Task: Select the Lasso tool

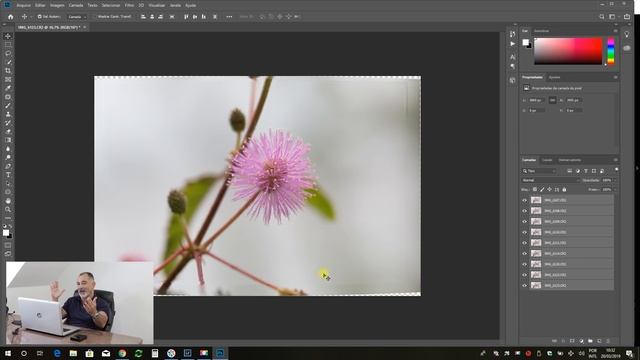Action: click(8, 53)
